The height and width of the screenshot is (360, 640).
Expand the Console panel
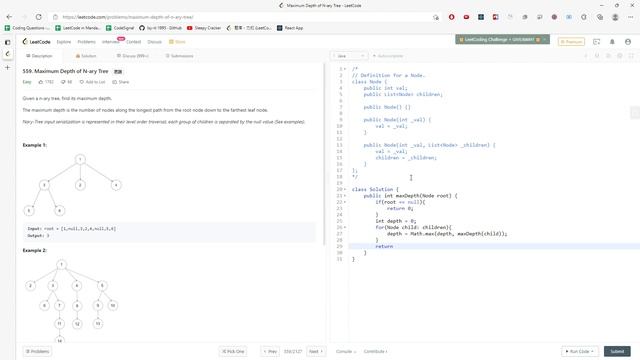pyautogui.click(x=346, y=351)
